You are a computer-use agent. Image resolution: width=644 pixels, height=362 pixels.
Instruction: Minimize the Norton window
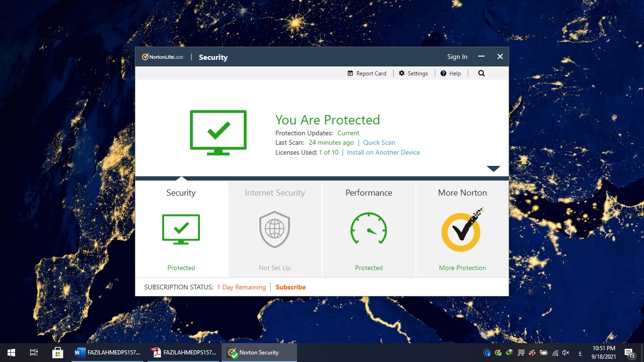(481, 57)
